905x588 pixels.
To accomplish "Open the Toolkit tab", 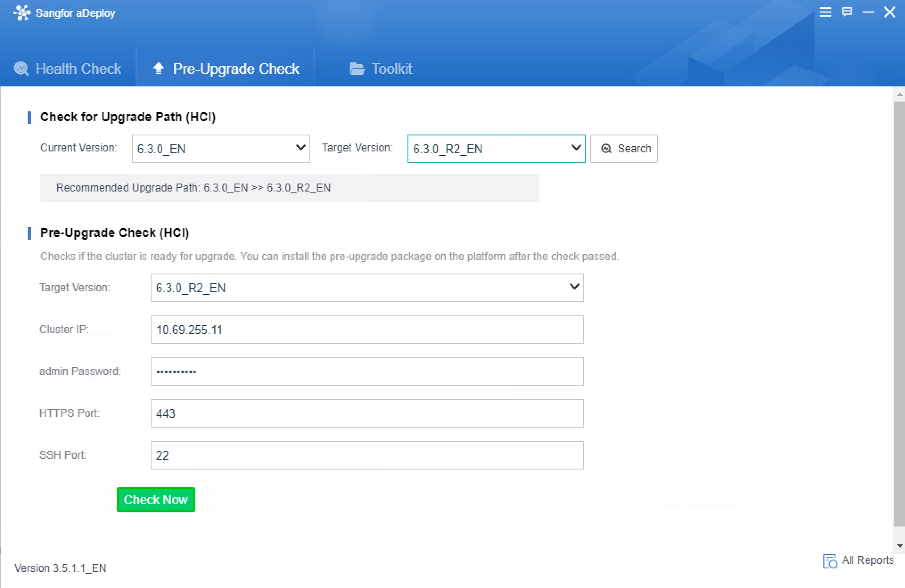I will coord(381,69).
